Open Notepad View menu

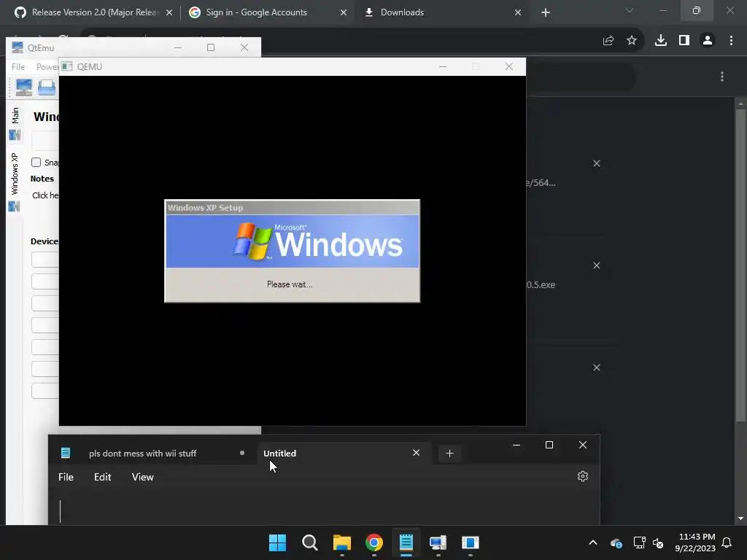tap(142, 477)
